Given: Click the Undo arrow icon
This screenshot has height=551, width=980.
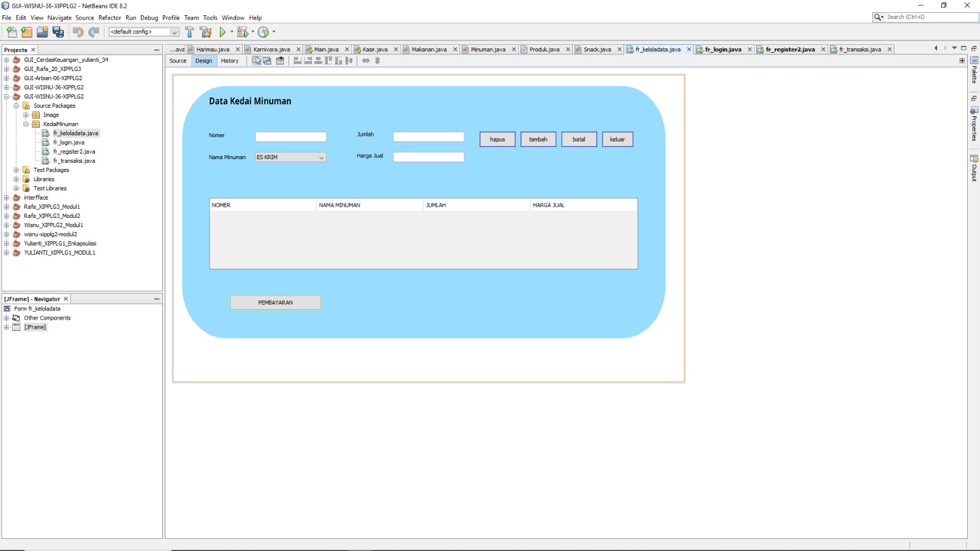Looking at the screenshot, I should point(78,32).
